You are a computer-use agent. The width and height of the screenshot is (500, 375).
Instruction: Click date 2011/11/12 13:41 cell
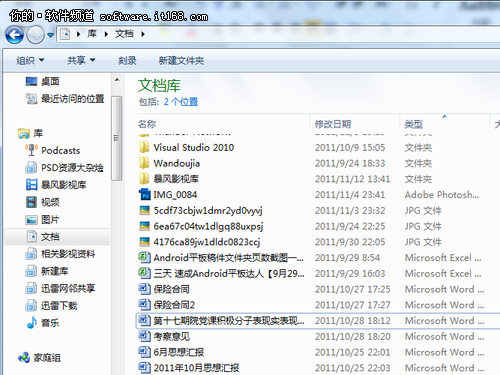352,179
